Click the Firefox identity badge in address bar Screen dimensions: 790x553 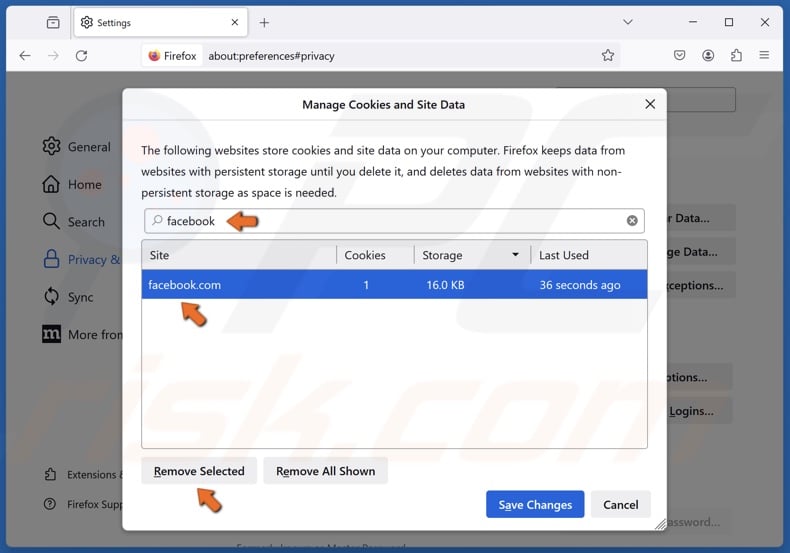[x=172, y=55]
